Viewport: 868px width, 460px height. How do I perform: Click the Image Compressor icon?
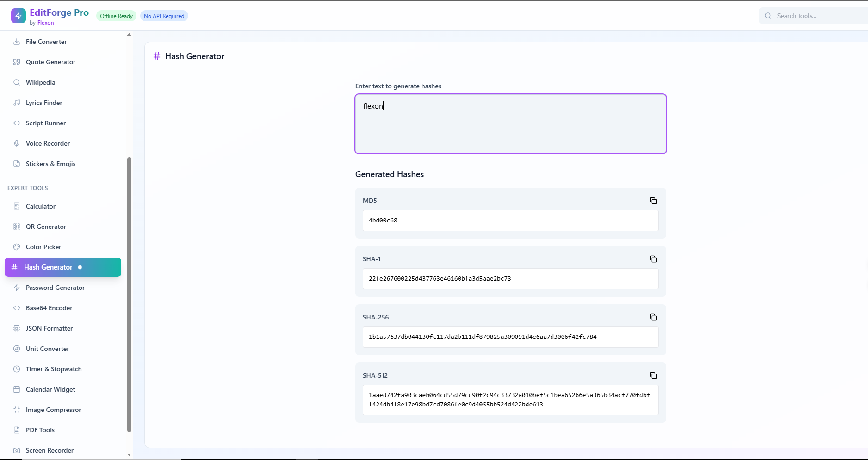pyautogui.click(x=17, y=410)
